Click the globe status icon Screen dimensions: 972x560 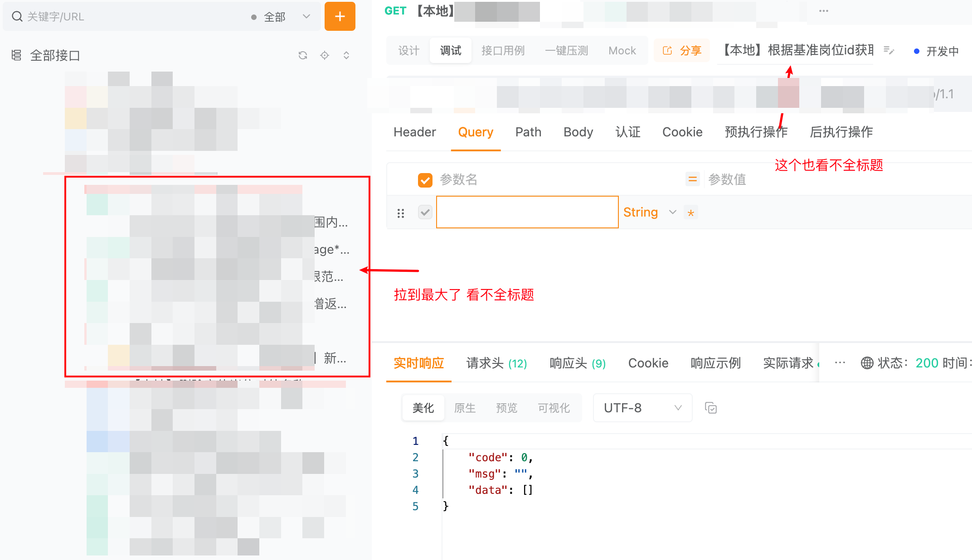coord(867,363)
